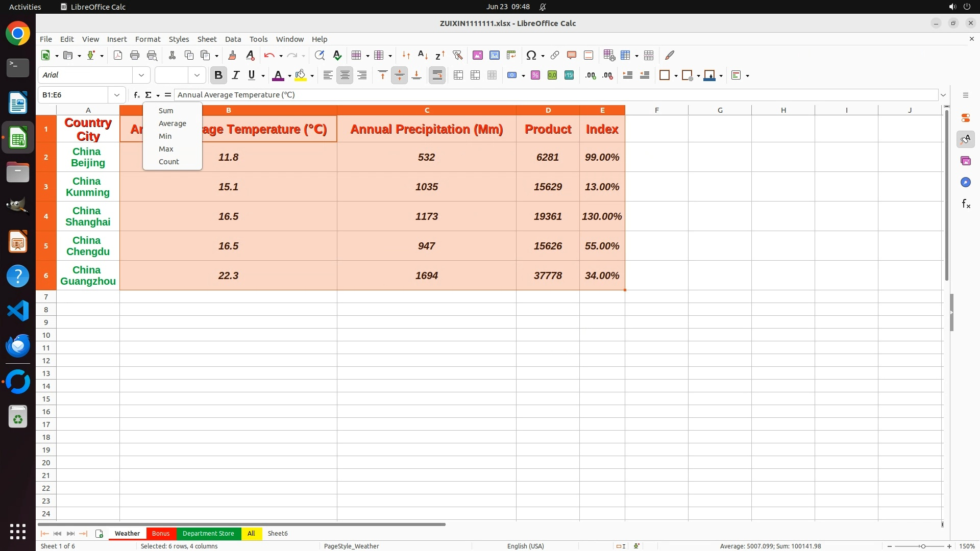980x551 pixels.
Task: Click Format as Percent icon
Action: (535, 76)
